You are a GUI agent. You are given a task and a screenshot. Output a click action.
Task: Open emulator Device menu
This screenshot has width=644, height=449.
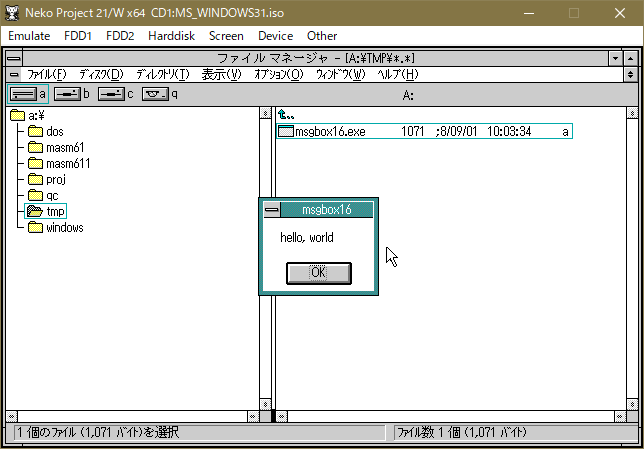click(x=275, y=36)
